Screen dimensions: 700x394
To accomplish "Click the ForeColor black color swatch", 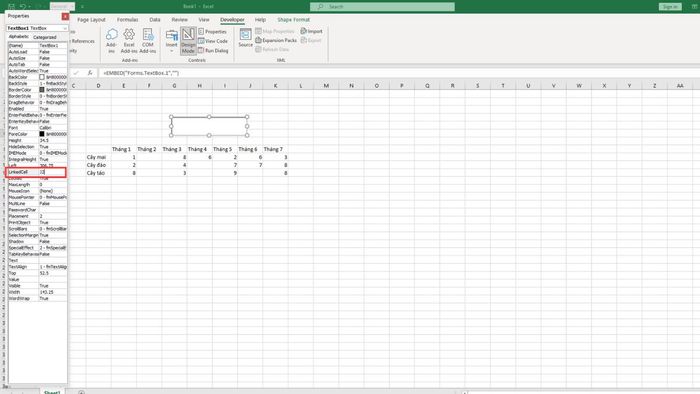I will 42,134.
